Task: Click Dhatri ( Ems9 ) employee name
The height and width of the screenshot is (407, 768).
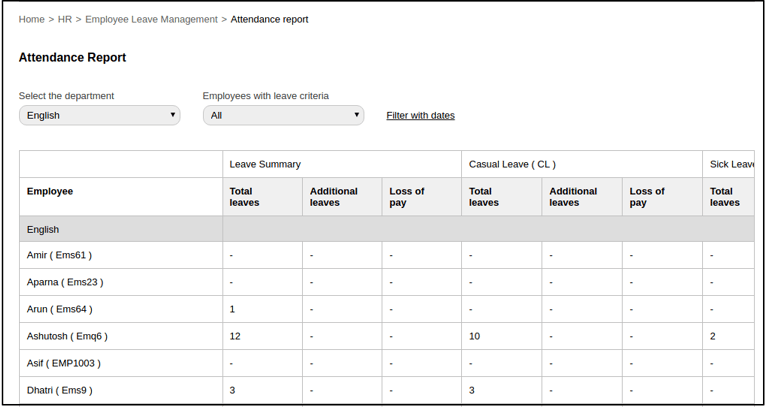Action: pyautogui.click(x=60, y=390)
